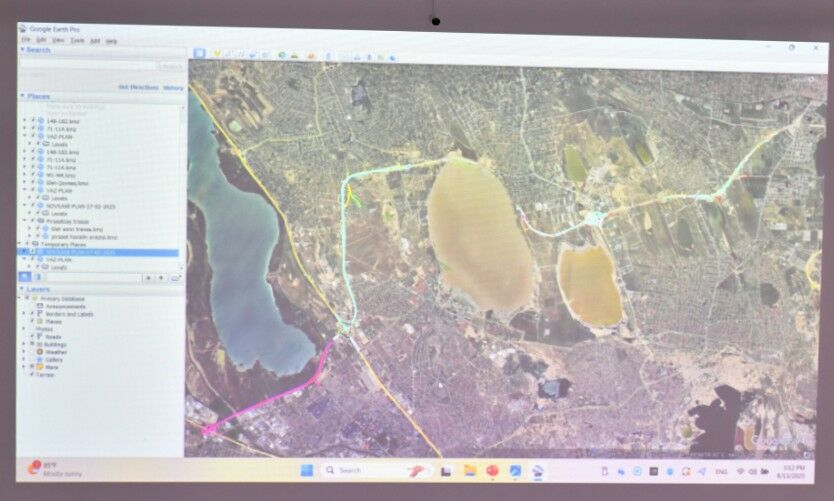Open Windows Start menu on the taskbar
The height and width of the screenshot is (501, 834).
click(x=306, y=470)
